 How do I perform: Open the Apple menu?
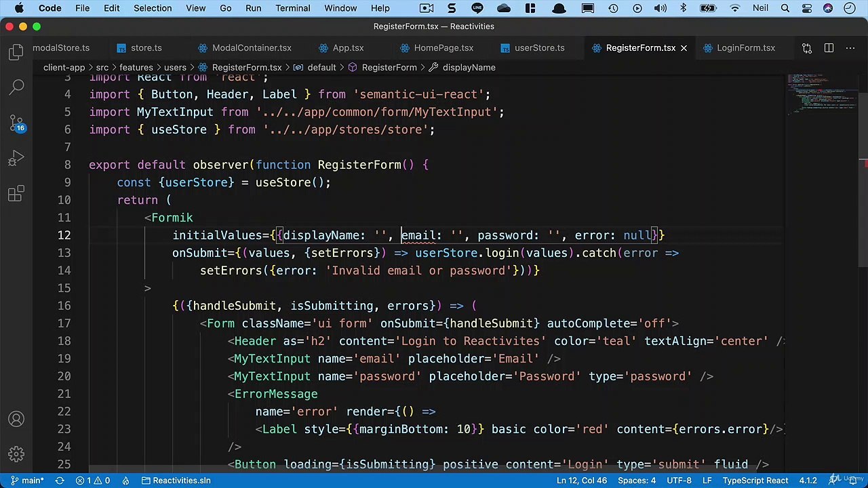click(20, 8)
